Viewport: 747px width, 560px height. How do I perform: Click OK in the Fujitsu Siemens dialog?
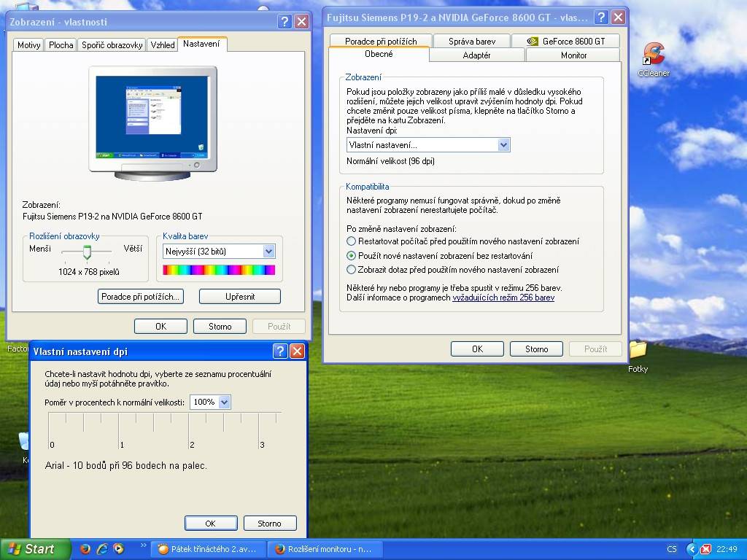coord(477,349)
